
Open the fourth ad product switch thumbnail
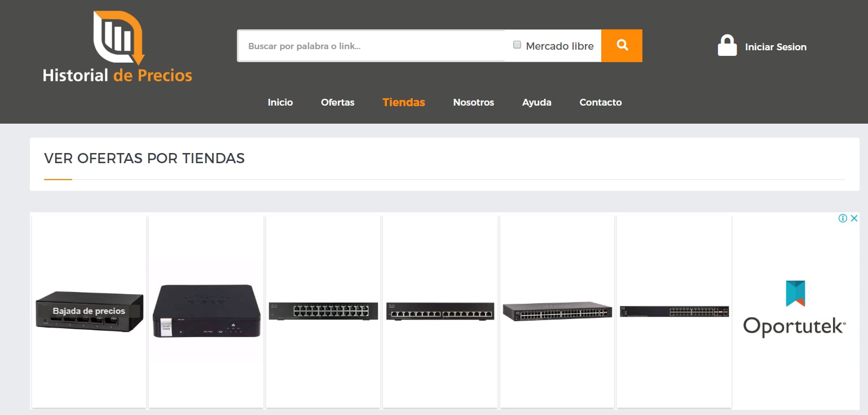[x=440, y=311]
